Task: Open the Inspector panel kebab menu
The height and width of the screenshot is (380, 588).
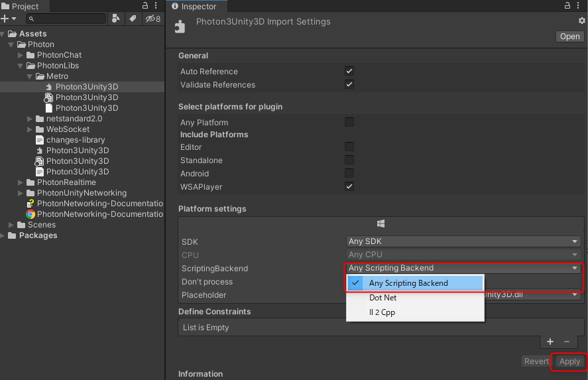Action: pos(578,5)
